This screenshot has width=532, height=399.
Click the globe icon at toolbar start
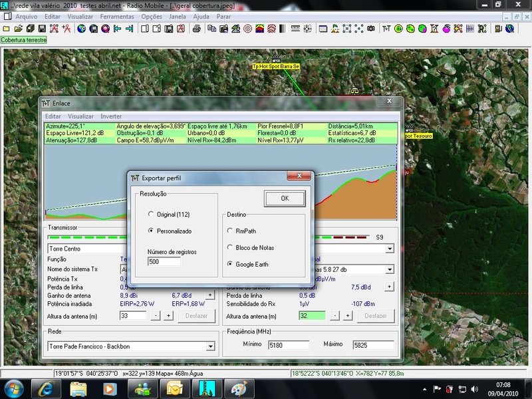coord(81,29)
